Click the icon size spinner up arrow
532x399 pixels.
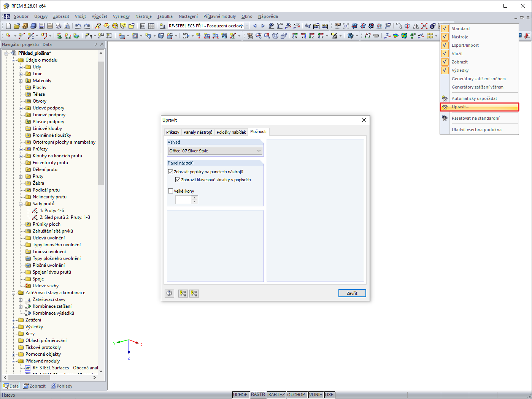point(195,198)
